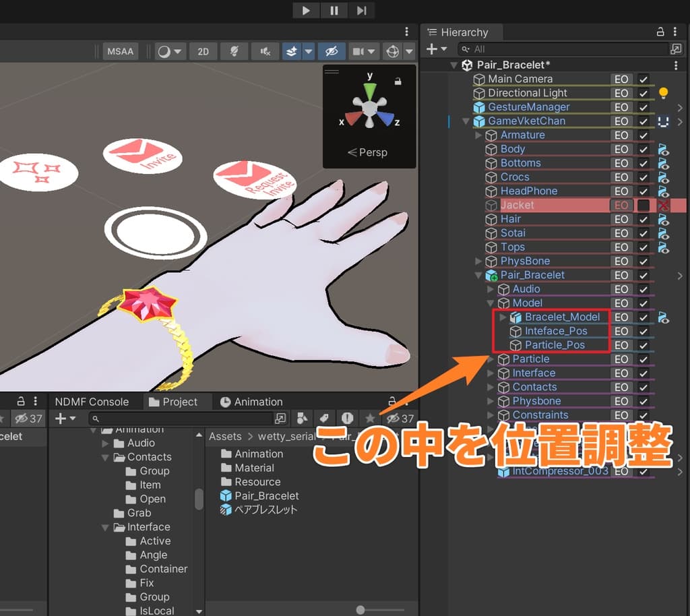Screen dimensions: 690x616
Task: Click the green Y axis cone on the gizmo
Action: pos(369,91)
